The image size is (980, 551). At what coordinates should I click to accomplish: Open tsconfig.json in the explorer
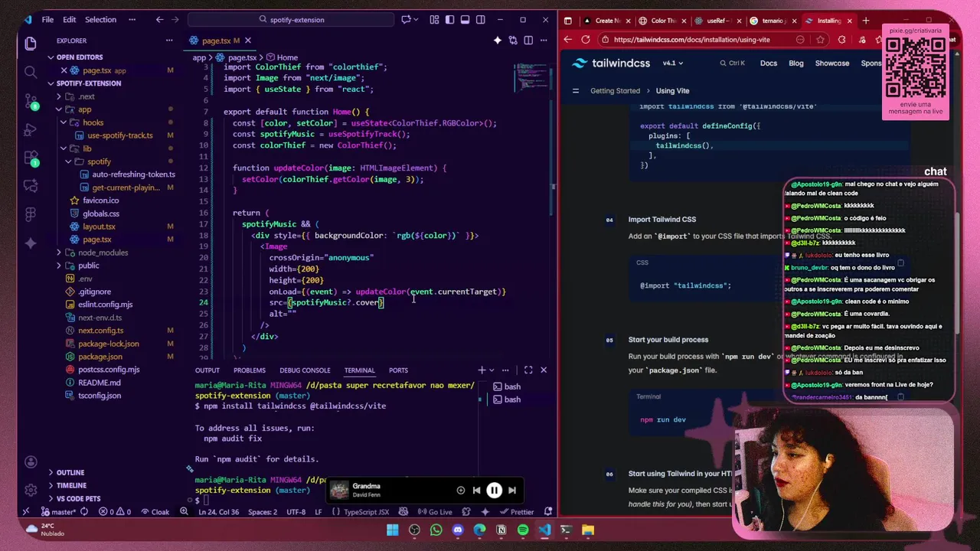click(x=99, y=396)
